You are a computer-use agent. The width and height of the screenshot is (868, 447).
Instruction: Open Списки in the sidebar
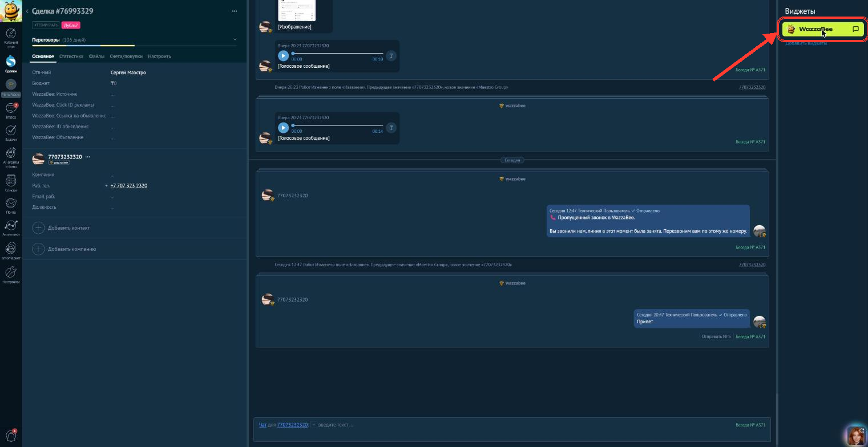11,184
